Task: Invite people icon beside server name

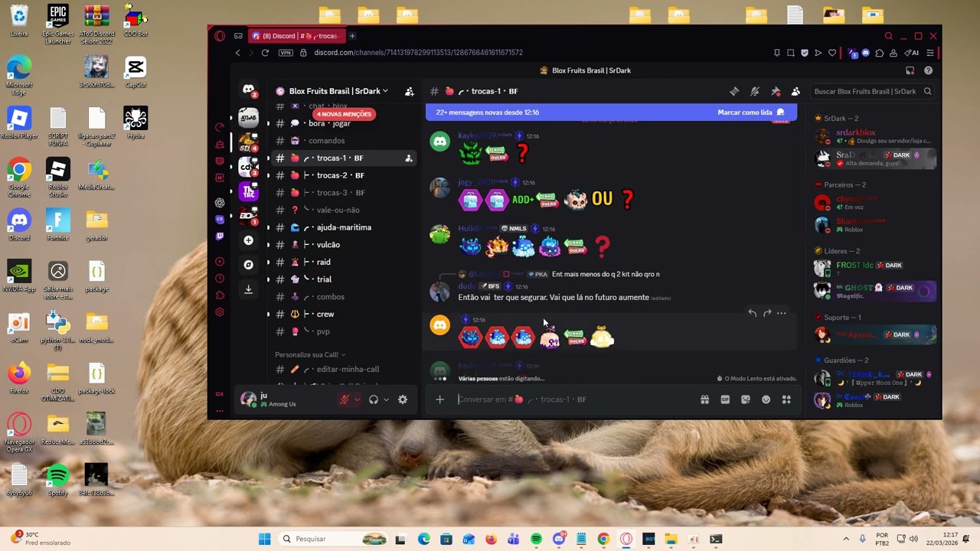Action: tap(410, 91)
